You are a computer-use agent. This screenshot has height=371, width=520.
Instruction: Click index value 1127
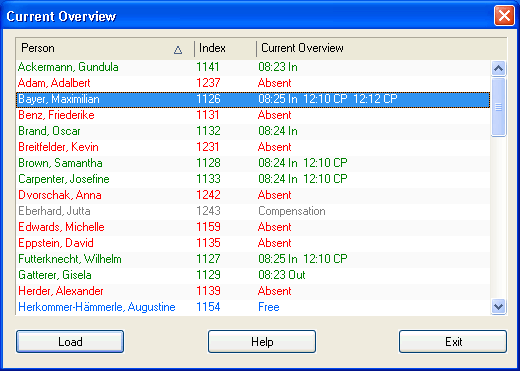pyautogui.click(x=208, y=259)
